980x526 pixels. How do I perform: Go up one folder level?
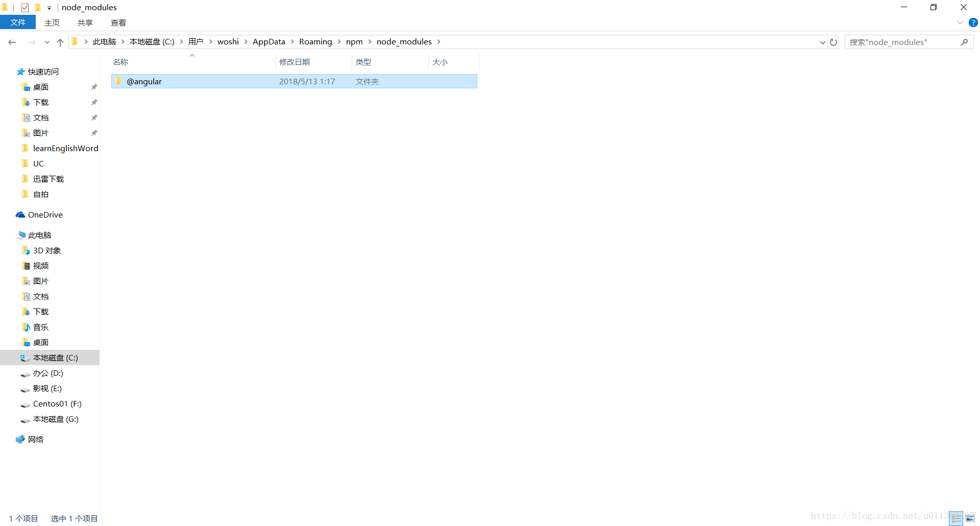[x=60, y=42]
